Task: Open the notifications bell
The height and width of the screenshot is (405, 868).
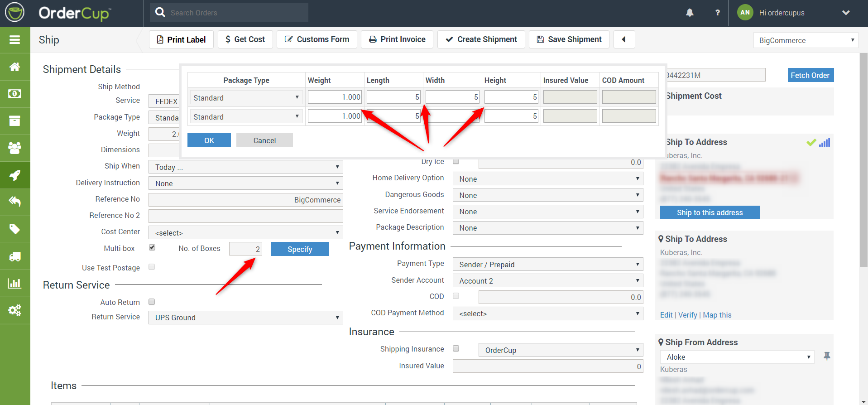Action: tap(690, 13)
